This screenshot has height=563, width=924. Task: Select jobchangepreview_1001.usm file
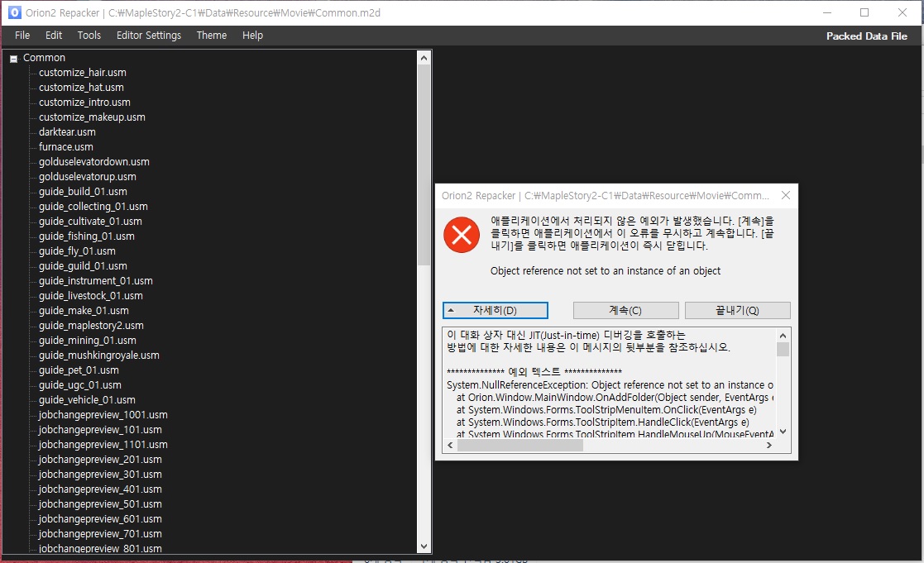click(103, 414)
